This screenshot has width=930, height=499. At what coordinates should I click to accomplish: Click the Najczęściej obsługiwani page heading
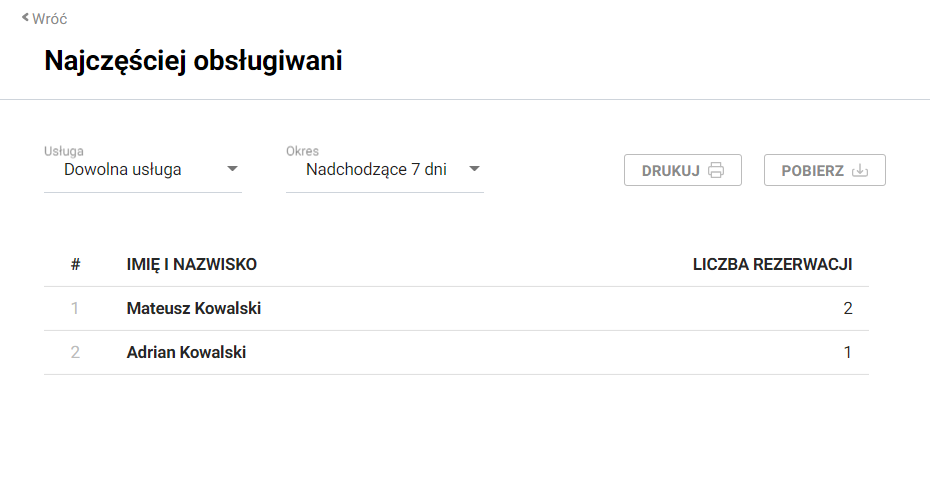[194, 61]
